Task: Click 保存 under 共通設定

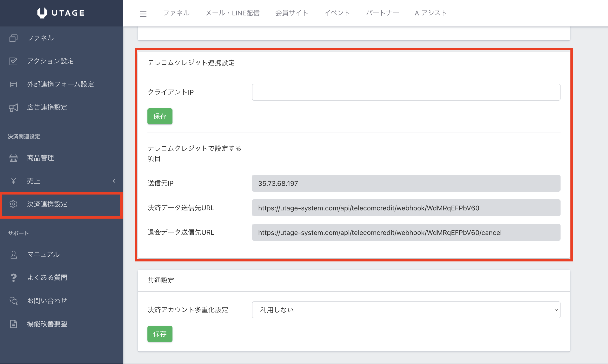Action: click(x=160, y=334)
